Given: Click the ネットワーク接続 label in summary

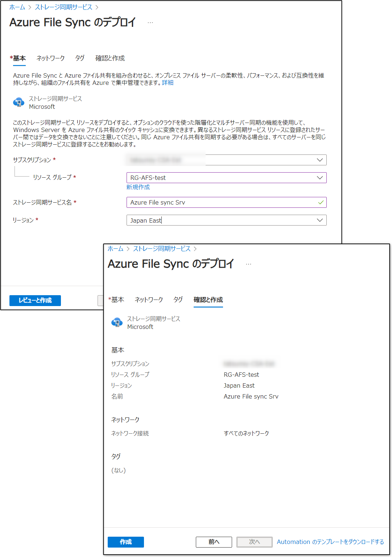Looking at the screenshot, I should (x=130, y=433).
